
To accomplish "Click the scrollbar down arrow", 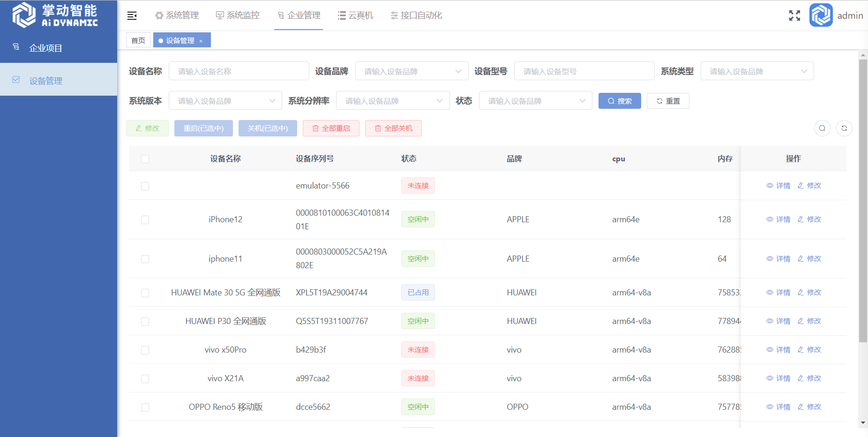I will 863,422.
